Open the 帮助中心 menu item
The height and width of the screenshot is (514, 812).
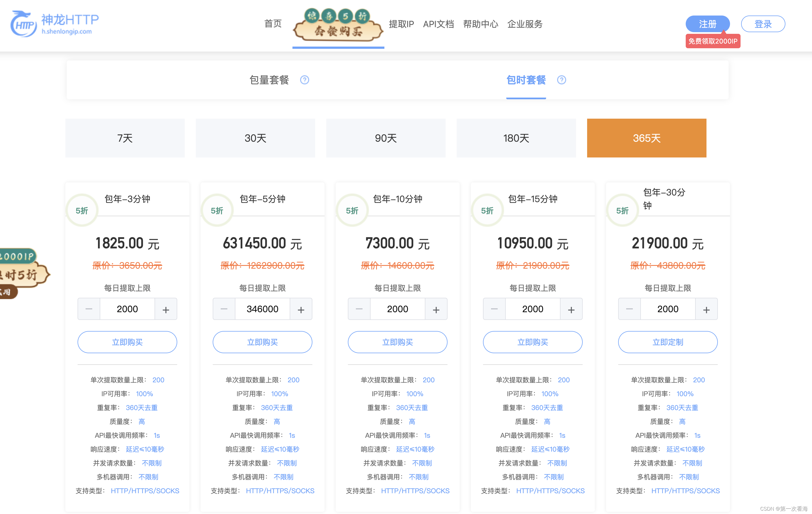coord(481,24)
